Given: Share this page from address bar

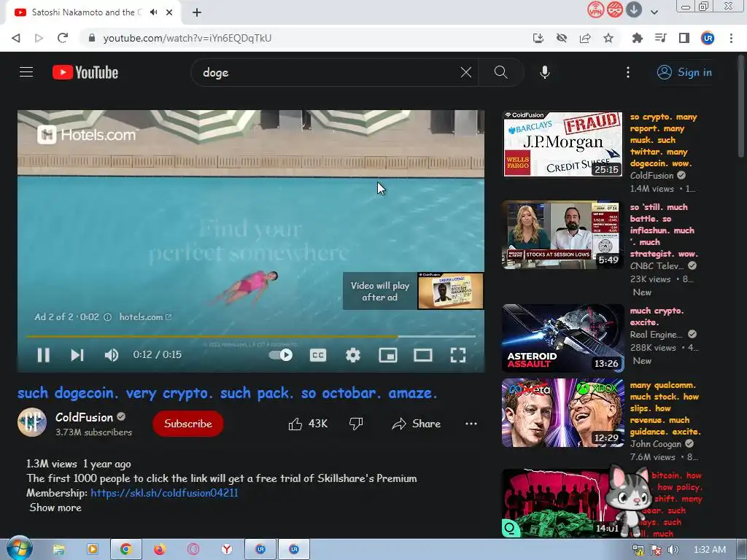Looking at the screenshot, I should tap(585, 38).
